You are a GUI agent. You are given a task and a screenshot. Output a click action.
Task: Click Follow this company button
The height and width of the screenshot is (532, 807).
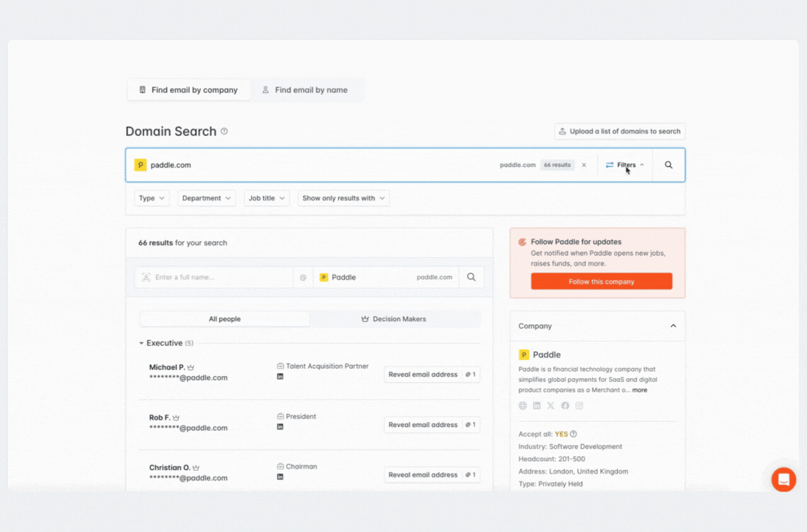click(x=602, y=282)
